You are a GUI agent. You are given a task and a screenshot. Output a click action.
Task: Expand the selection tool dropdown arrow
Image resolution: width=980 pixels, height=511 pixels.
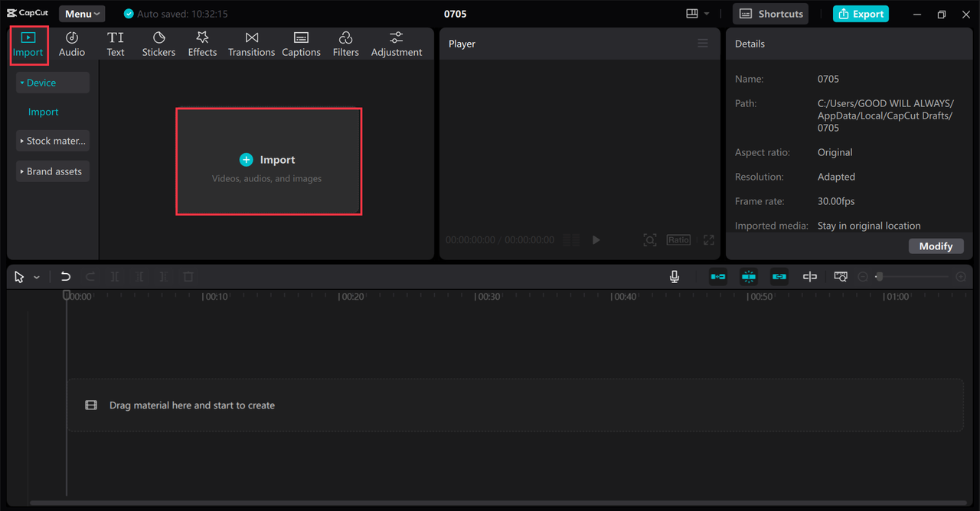click(x=36, y=277)
